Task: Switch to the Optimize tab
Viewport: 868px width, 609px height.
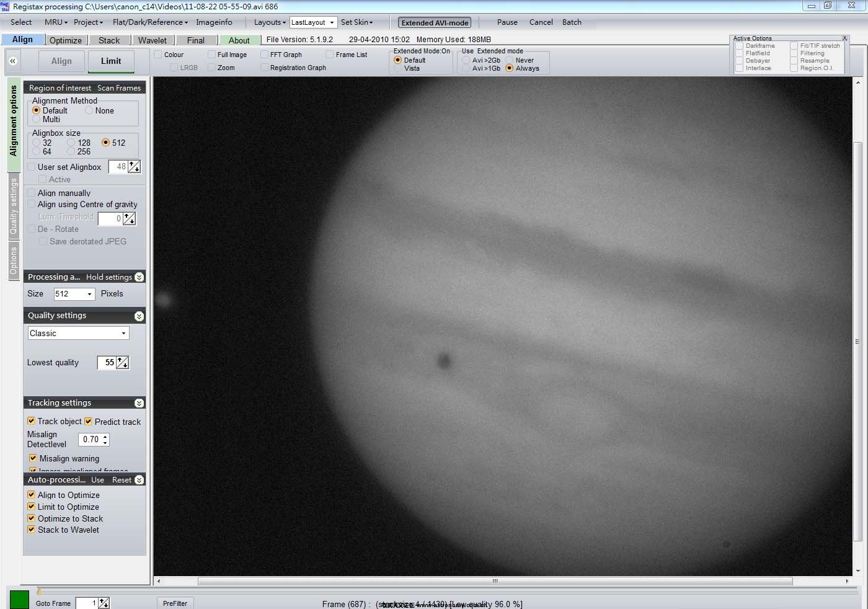Action: click(x=65, y=40)
